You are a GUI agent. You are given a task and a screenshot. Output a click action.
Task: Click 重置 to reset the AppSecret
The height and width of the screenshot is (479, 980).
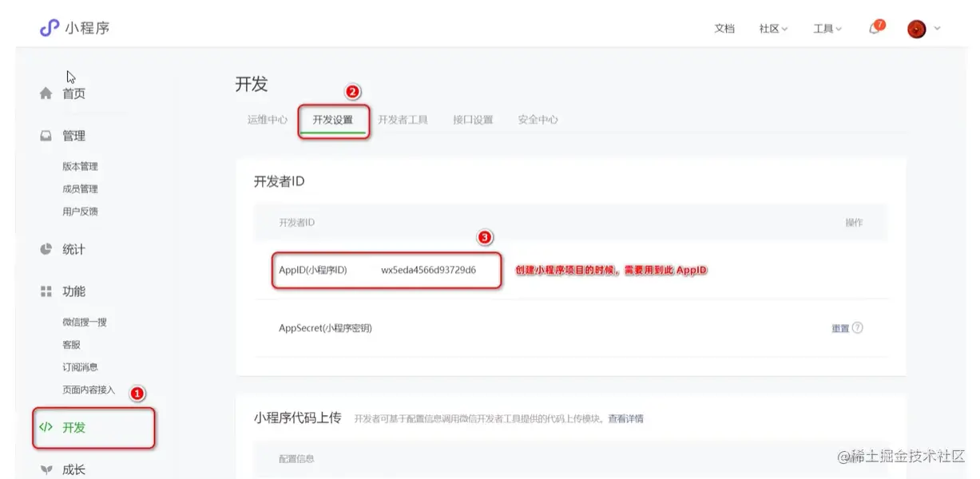(840, 328)
